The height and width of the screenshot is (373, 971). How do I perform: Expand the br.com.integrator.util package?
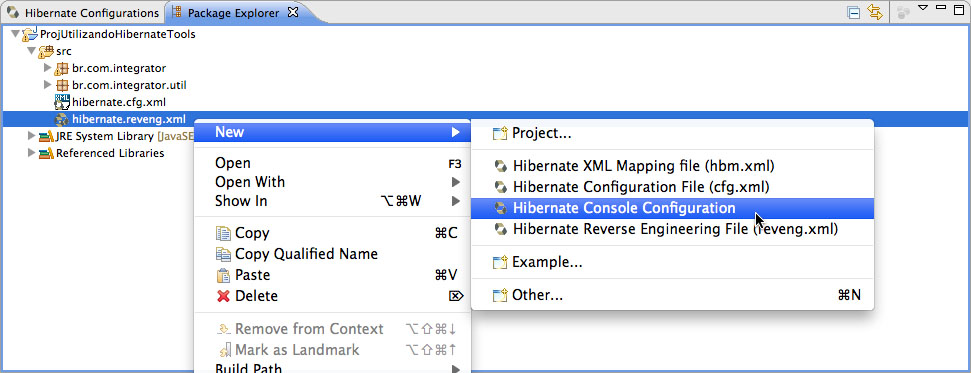click(x=47, y=85)
